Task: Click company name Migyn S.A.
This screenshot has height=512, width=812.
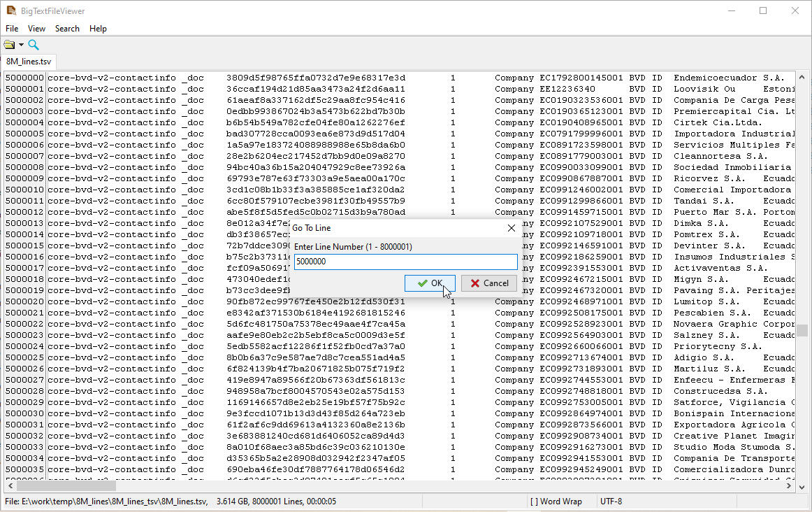Action: (701, 279)
